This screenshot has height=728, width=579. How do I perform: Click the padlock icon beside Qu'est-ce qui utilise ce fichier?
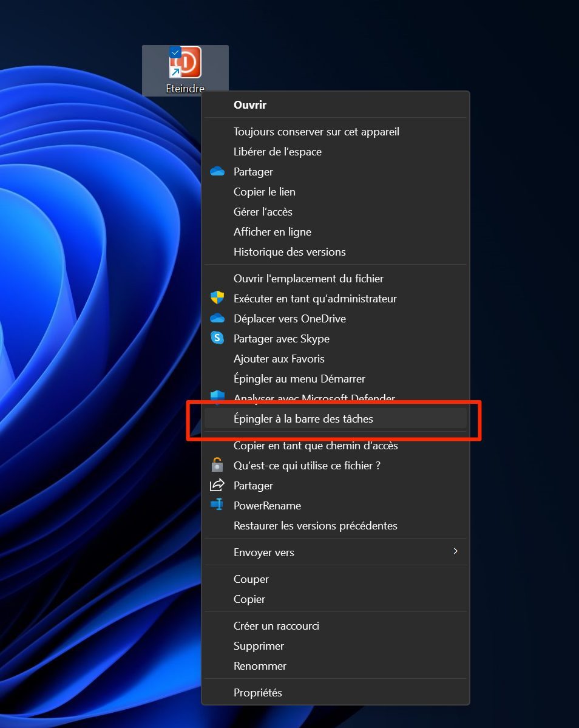(217, 464)
